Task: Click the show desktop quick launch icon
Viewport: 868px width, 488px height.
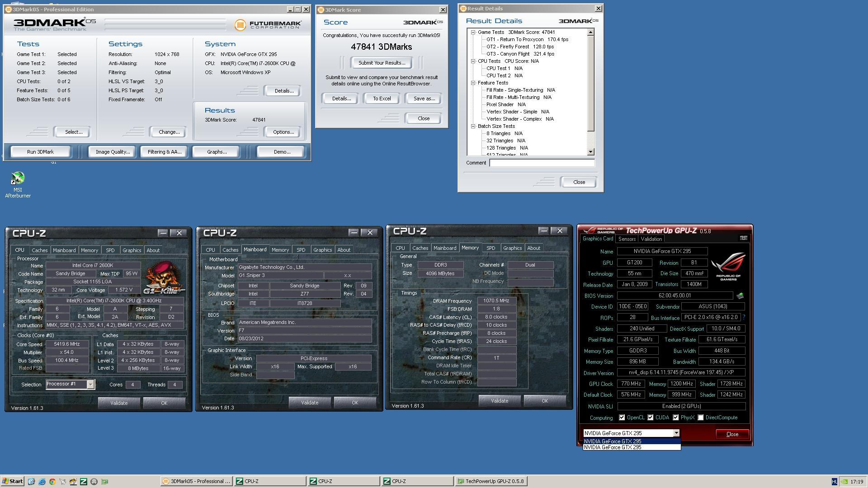Action: point(31,482)
